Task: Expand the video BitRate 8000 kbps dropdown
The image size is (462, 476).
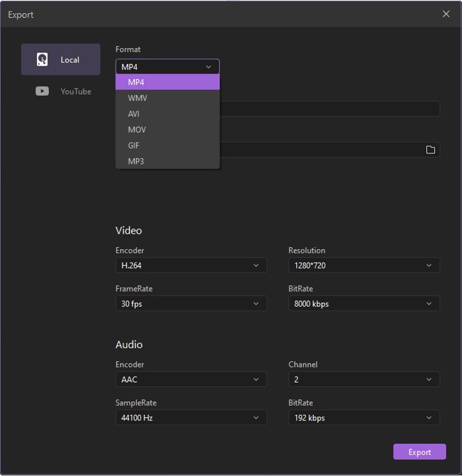Action: 364,304
